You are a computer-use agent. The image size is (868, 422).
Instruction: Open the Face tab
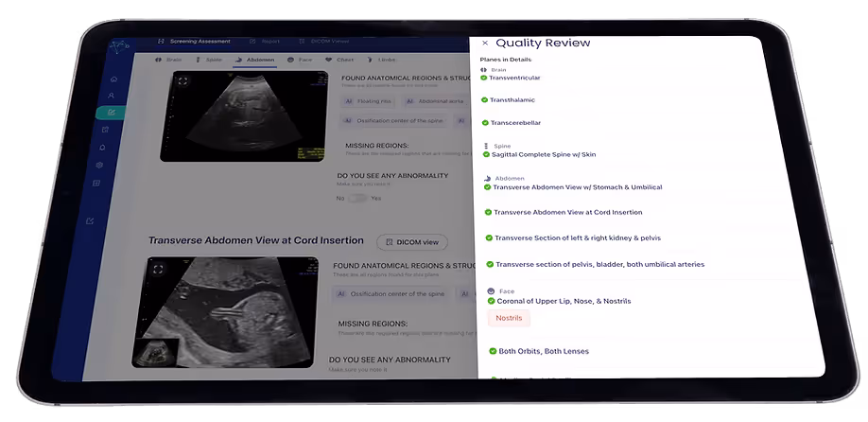[299, 60]
